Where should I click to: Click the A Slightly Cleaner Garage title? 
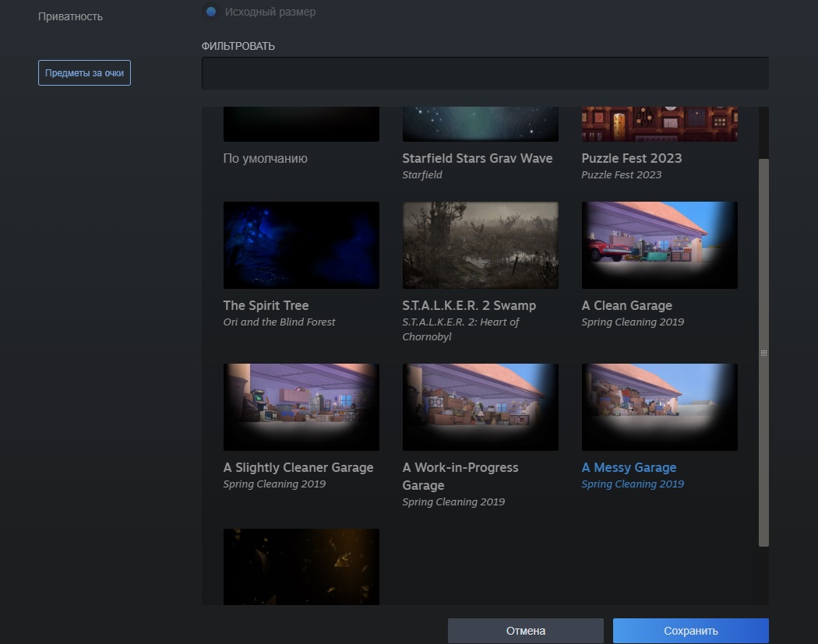coord(298,467)
